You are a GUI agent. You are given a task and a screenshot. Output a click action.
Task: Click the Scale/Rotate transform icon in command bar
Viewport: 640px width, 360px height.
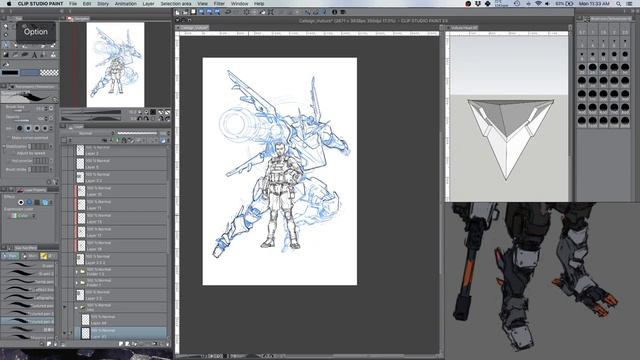[x=271, y=12]
